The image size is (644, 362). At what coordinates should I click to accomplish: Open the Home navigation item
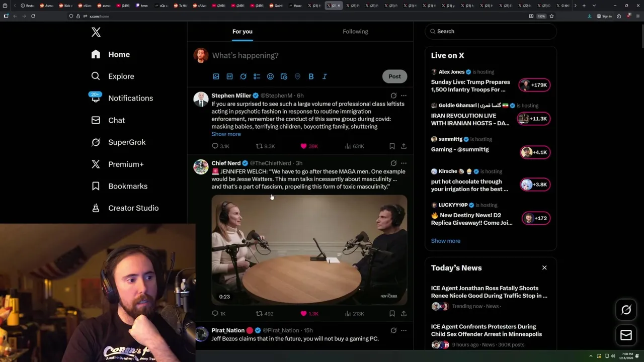point(111,54)
